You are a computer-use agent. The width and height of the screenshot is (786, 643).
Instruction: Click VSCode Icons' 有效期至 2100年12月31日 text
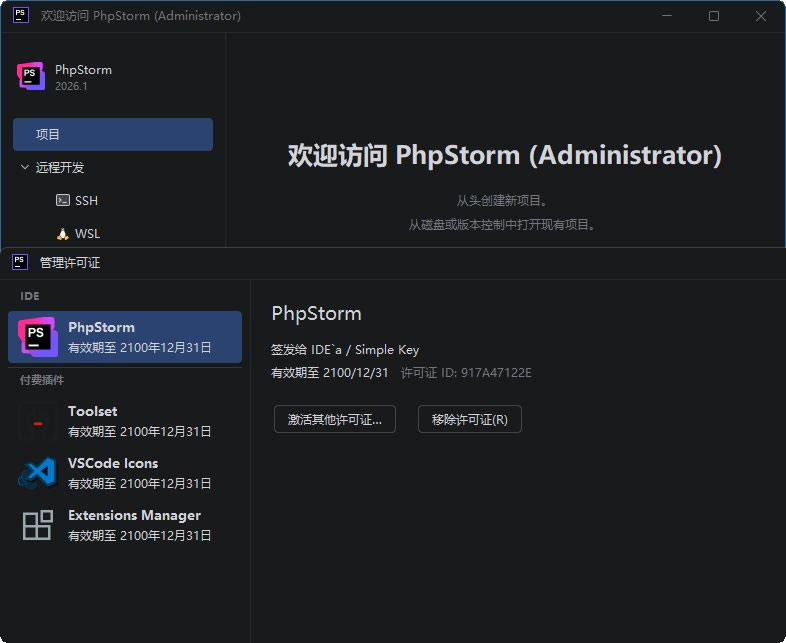tap(140, 484)
